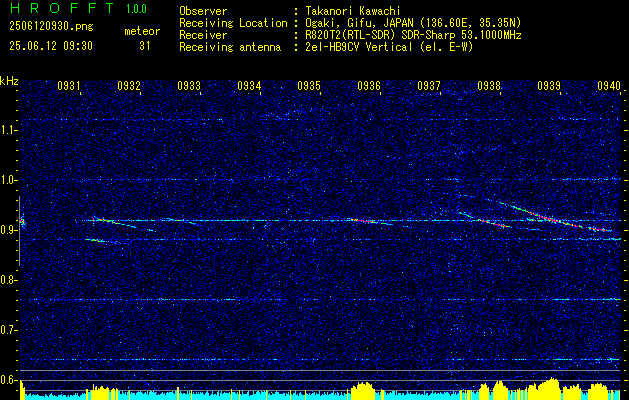Click the Receiving Location label
629x400 pixels.
[x=233, y=23]
